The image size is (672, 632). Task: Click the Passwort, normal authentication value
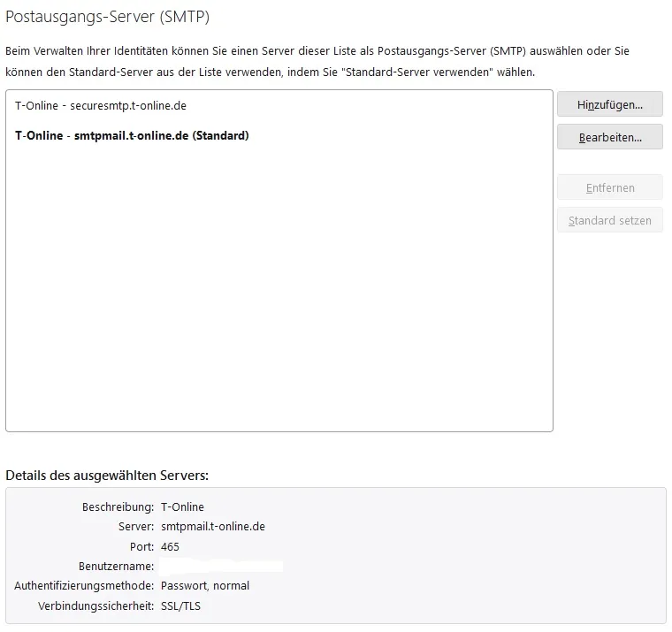pos(205,586)
